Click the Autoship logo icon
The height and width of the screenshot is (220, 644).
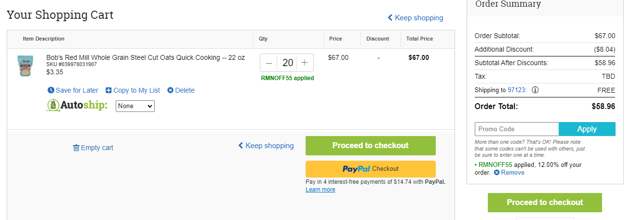(53, 105)
